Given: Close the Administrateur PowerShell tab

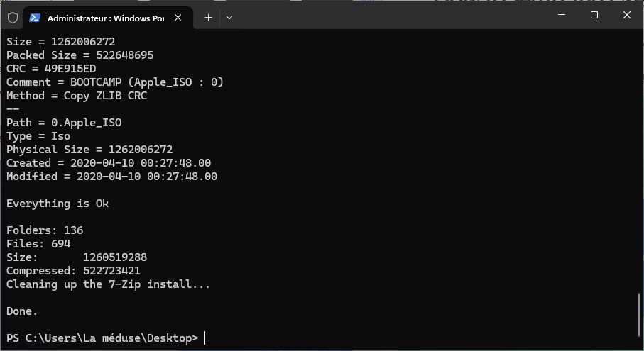Looking at the screenshot, I should click(x=178, y=18).
